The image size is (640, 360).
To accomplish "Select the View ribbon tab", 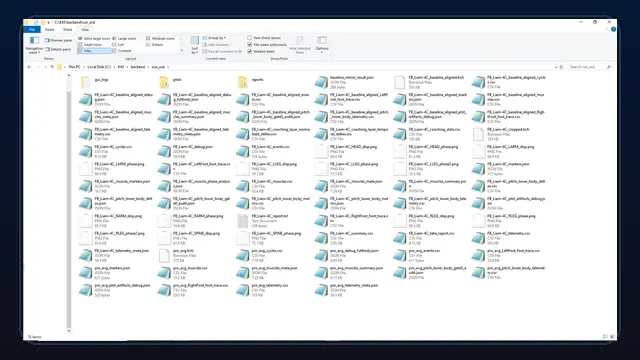I will (85, 29).
